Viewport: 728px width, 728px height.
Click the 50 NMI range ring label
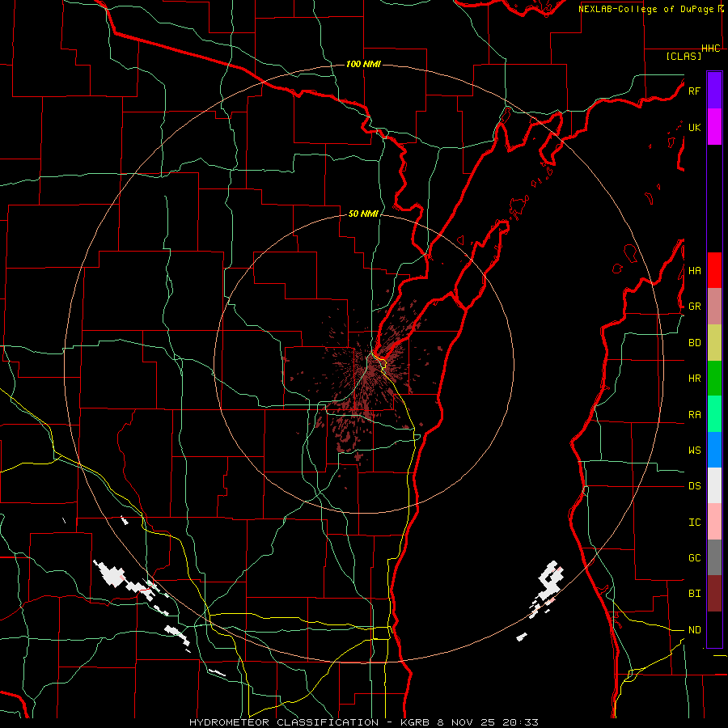[x=363, y=214]
